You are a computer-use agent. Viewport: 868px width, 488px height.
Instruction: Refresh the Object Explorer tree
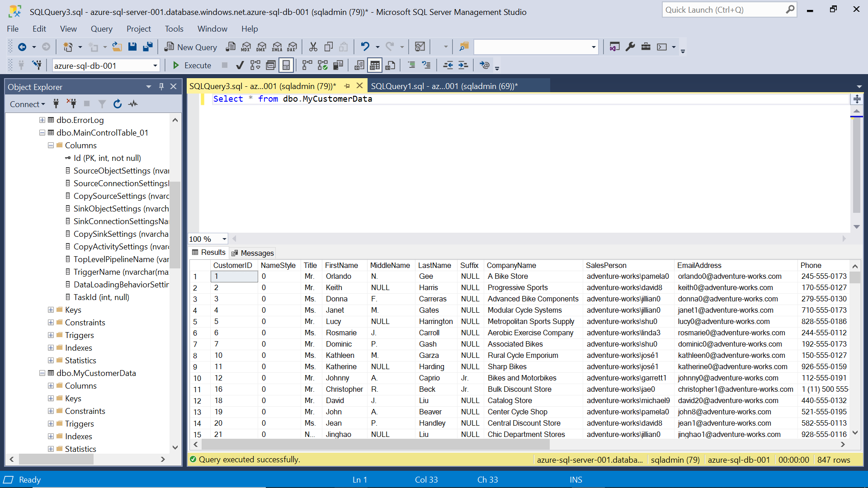(x=118, y=104)
